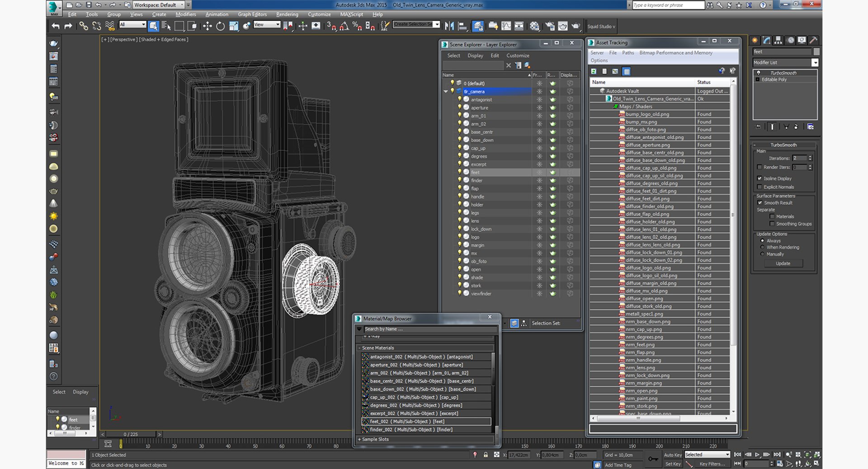Select the Always update option
Viewport: 868px width, 469px height.
pos(762,241)
